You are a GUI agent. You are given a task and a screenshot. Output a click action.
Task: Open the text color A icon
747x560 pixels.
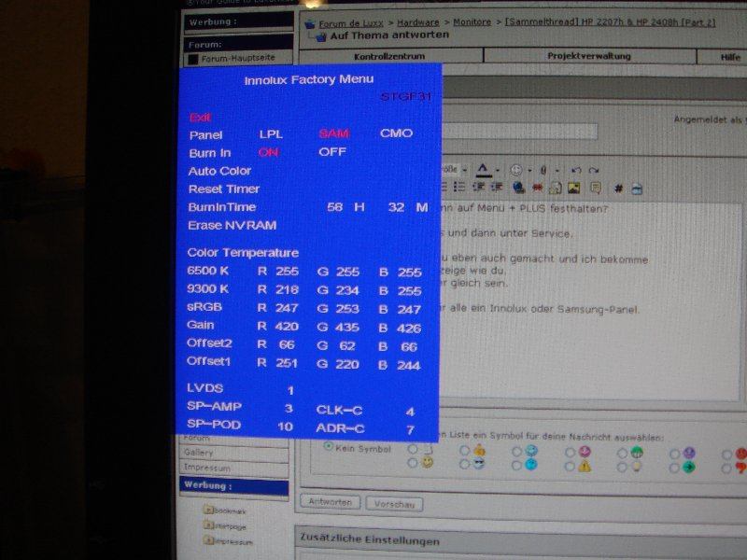[x=483, y=169]
